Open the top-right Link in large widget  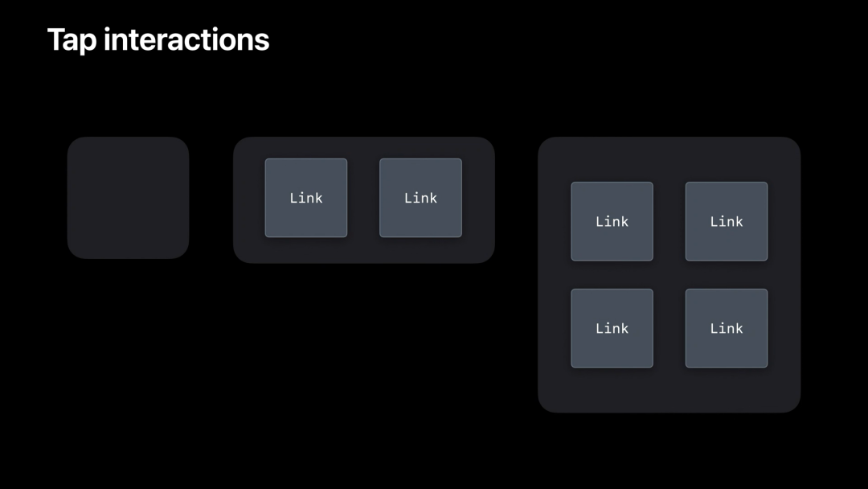click(727, 221)
